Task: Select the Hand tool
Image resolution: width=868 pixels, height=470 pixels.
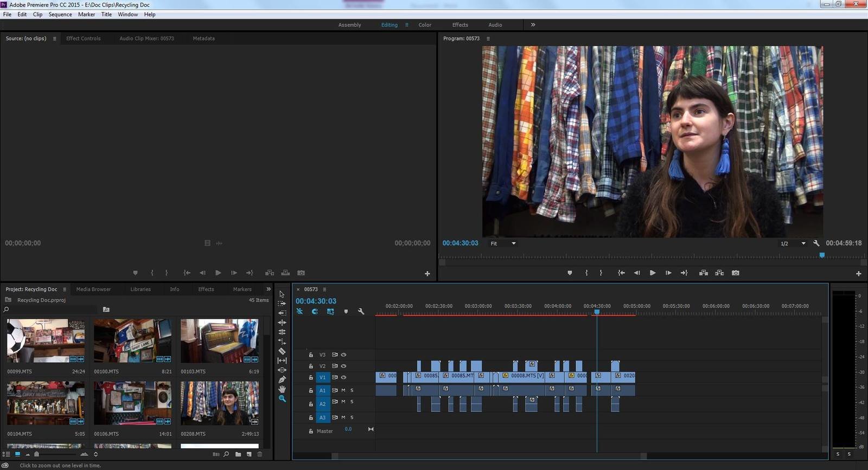Action: click(x=282, y=389)
